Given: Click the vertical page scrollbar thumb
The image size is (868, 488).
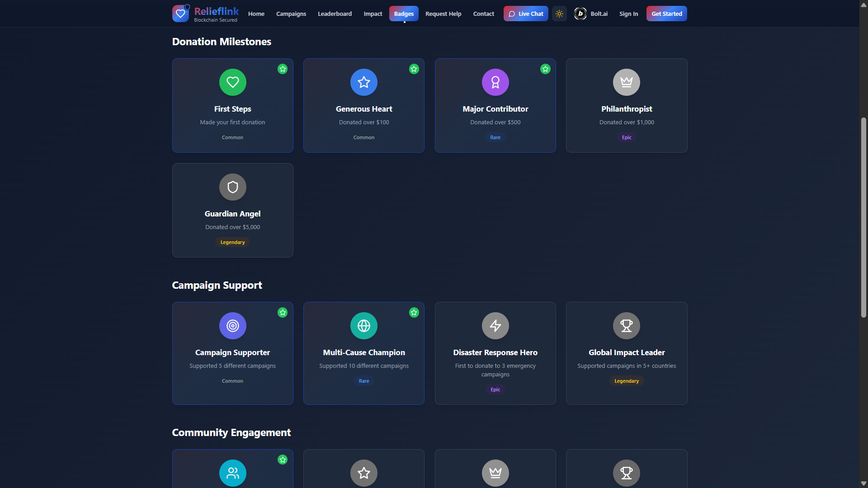Looking at the screenshot, I should point(863,217).
